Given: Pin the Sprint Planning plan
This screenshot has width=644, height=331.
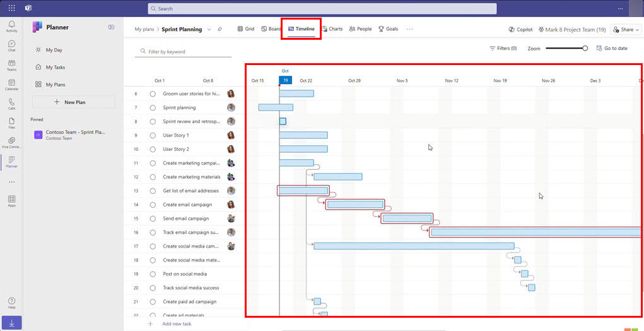Looking at the screenshot, I should (x=220, y=29).
